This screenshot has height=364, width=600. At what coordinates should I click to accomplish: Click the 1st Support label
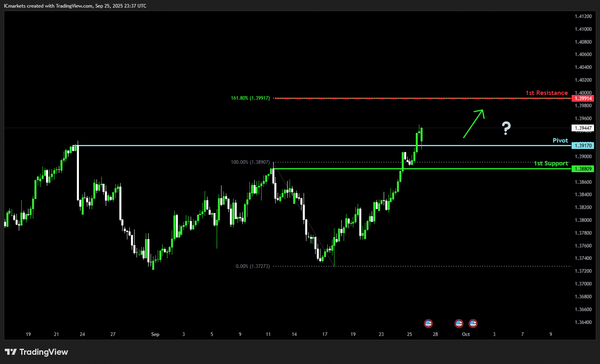click(x=551, y=163)
